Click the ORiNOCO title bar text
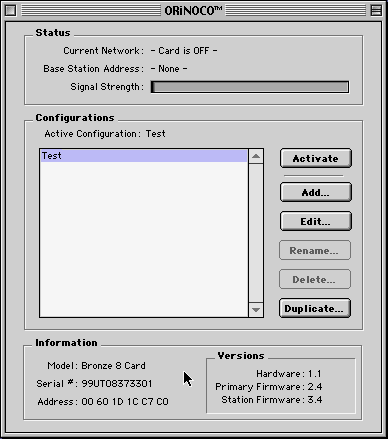Viewport: 388px width, 439px height. click(x=193, y=11)
